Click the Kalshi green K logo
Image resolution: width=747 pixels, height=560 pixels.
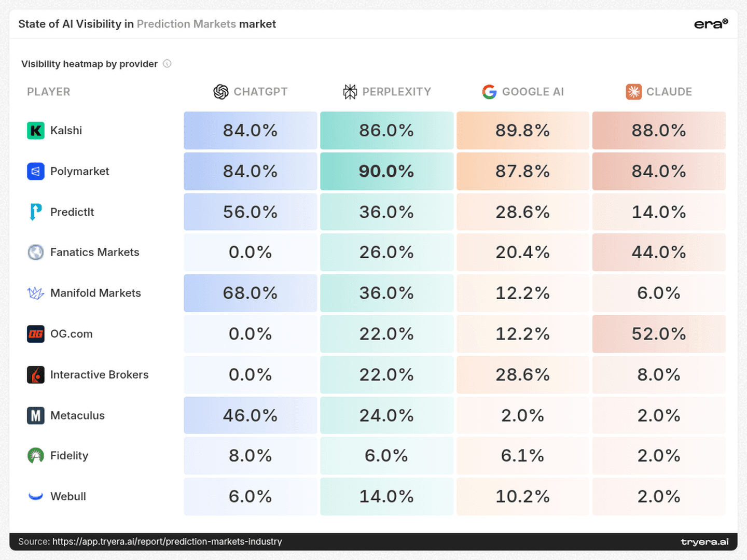[36, 130]
